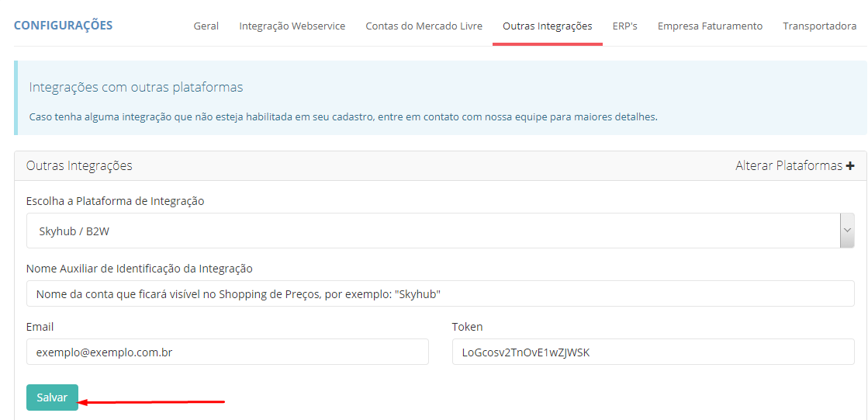Click the Integrações com outras plataformas title
868x420 pixels.
tap(137, 88)
